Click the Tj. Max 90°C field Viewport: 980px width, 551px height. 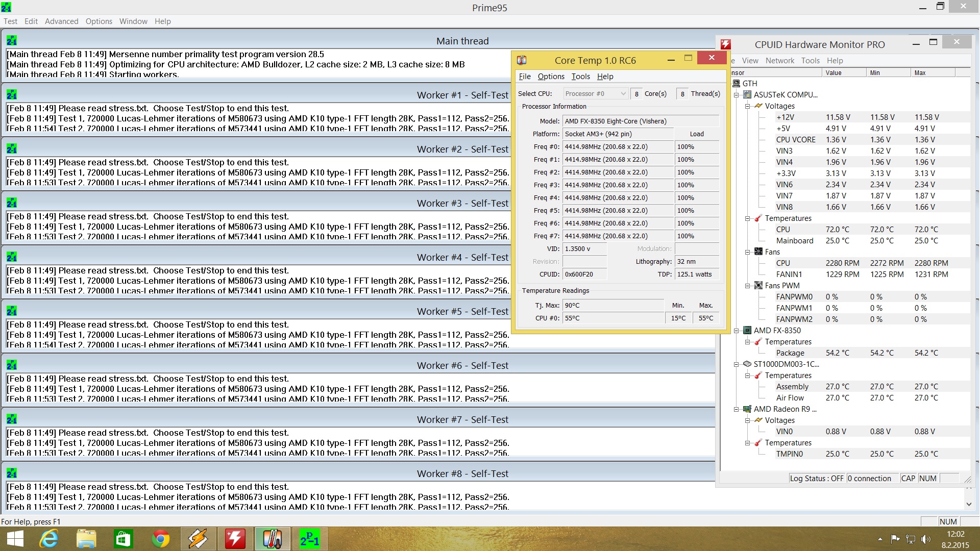pos(613,305)
